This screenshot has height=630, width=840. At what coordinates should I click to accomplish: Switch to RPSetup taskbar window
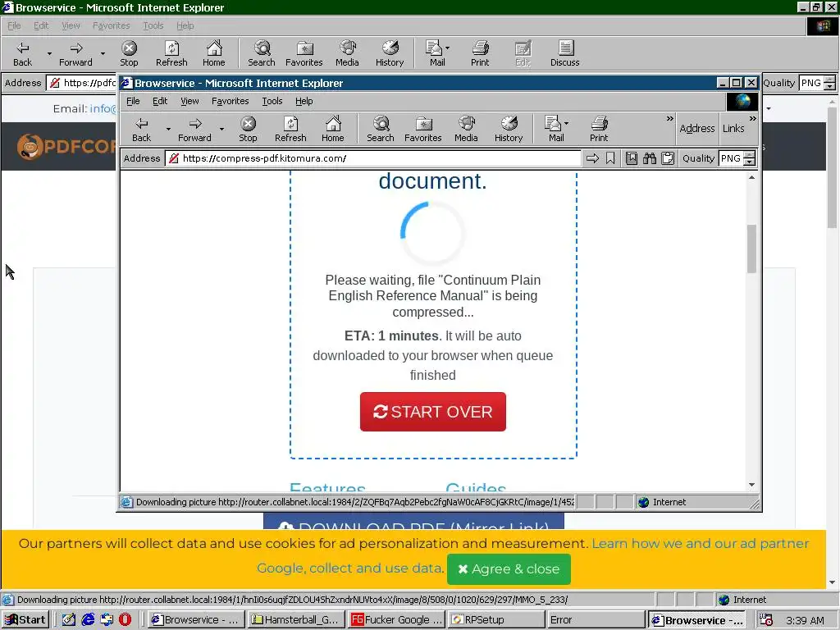click(496, 620)
